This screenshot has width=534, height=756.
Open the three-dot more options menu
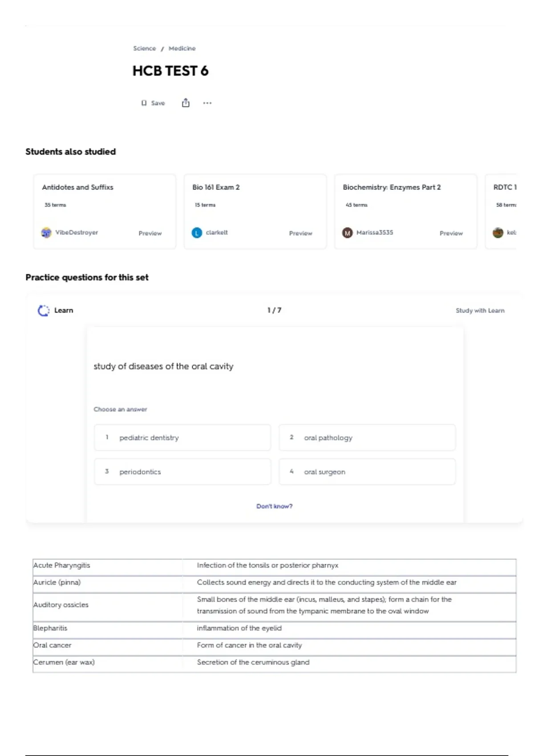[207, 103]
